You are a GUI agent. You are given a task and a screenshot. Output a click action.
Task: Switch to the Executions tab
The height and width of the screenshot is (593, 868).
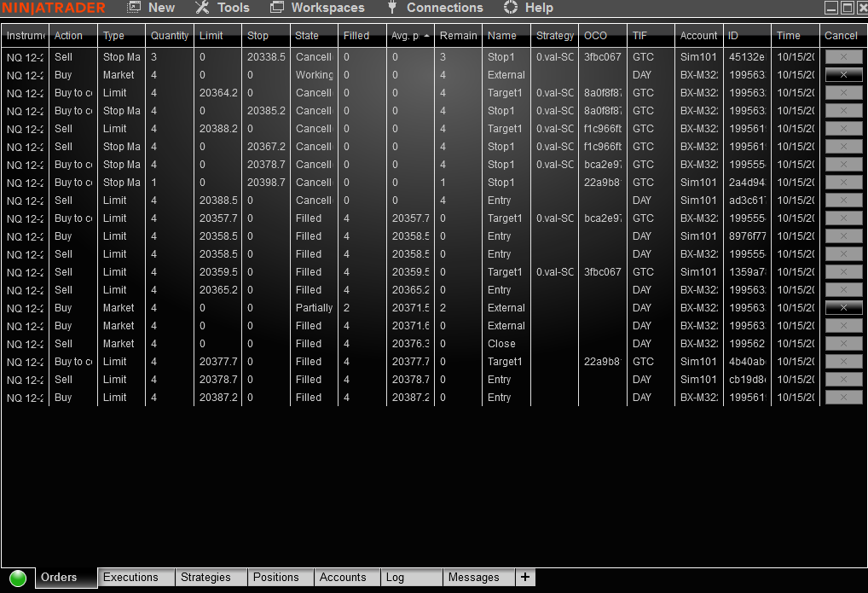click(136, 578)
